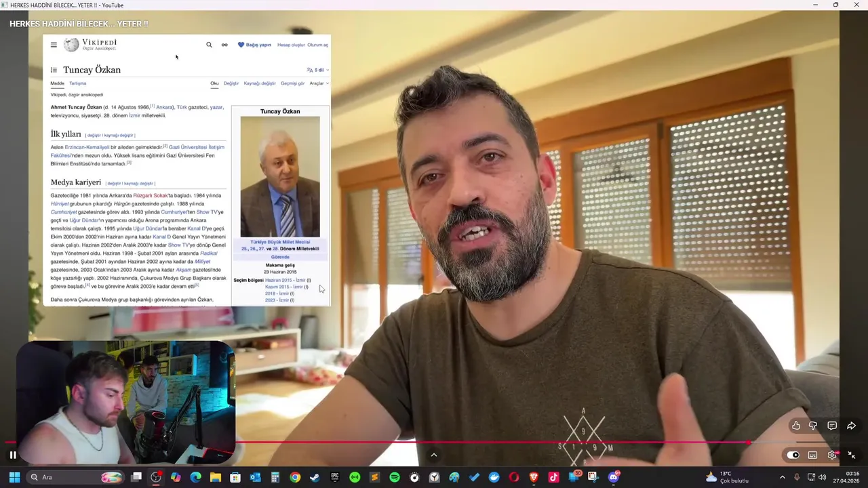Screen dimensions: 868x488
Task: Select the 'Madde' tab on Vikipedi
Action: point(57,83)
